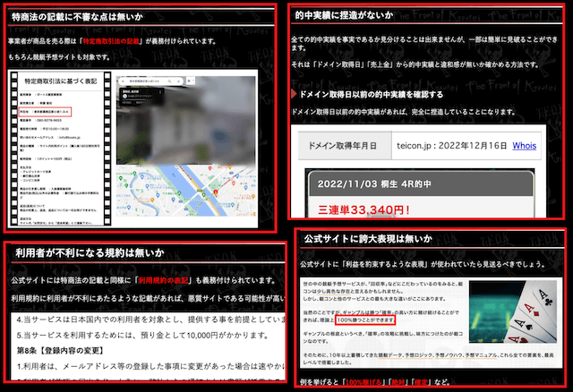The image size is (573, 392).
Task: Click terms line 4 about 日本国内での利用者
Action: [x=150, y=320]
